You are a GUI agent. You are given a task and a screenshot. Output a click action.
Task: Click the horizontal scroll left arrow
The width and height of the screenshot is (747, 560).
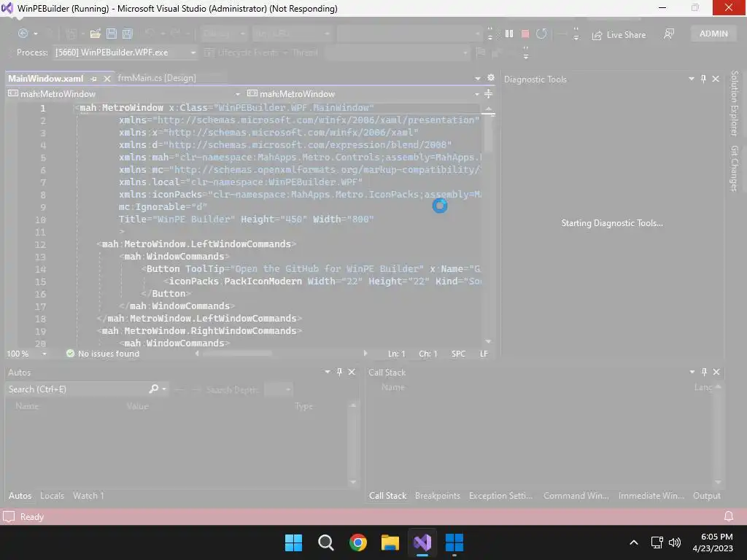(x=197, y=354)
